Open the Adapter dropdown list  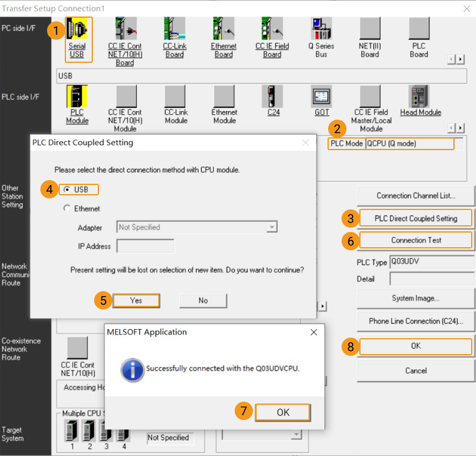[x=271, y=227]
